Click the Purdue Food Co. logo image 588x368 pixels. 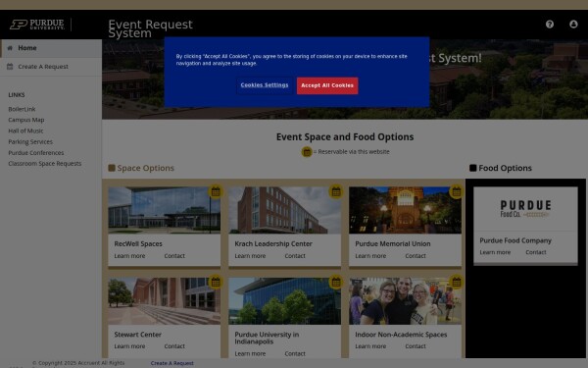click(525, 209)
